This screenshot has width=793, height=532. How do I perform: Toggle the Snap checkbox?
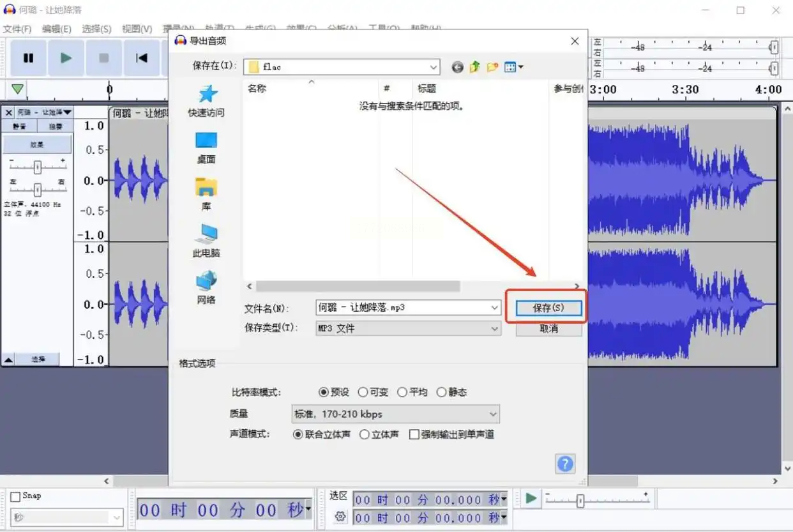pos(16,496)
